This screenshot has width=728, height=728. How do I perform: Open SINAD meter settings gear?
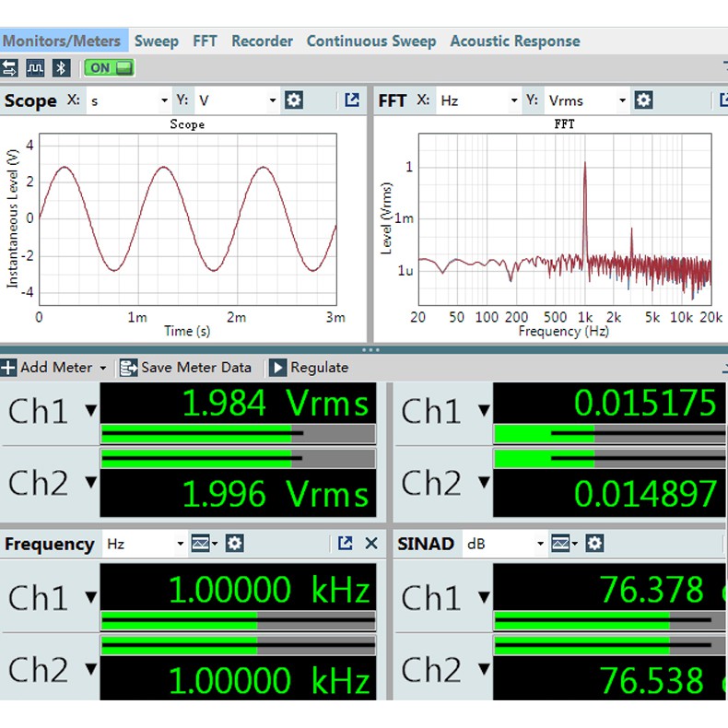pyautogui.click(x=595, y=544)
